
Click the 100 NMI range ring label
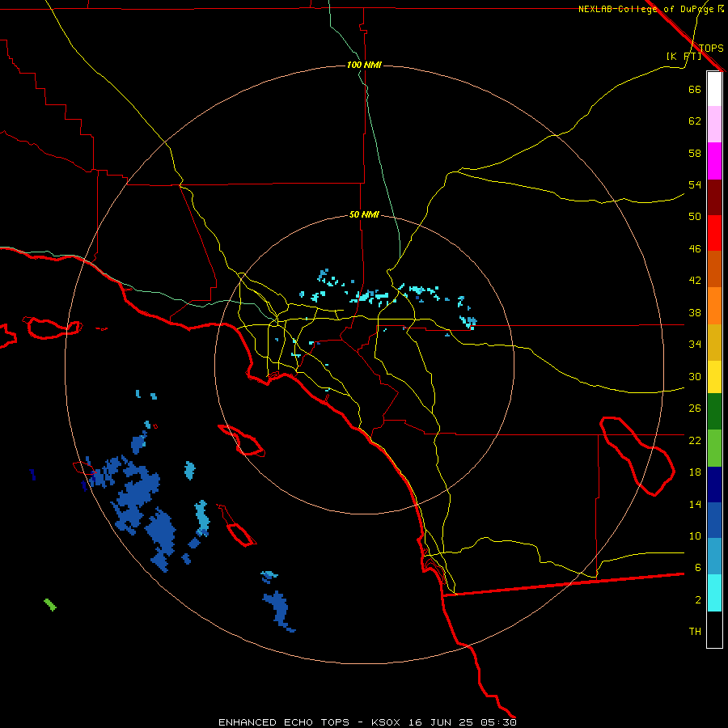click(364, 65)
